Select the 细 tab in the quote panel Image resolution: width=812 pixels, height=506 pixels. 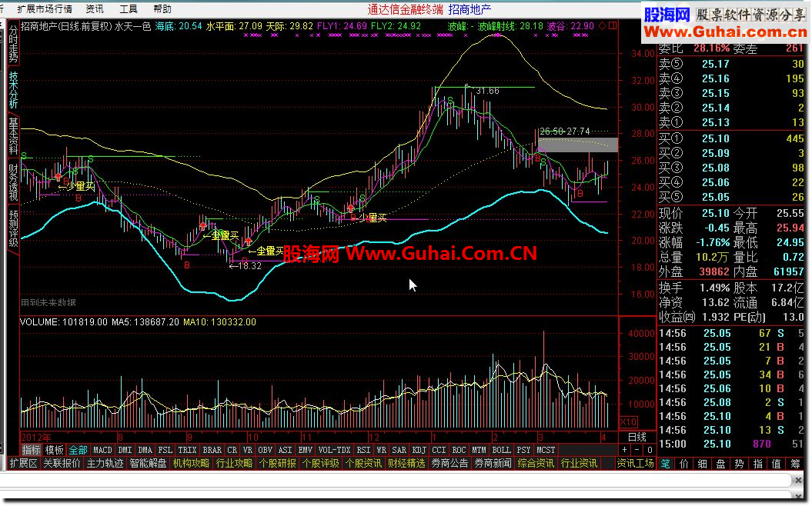pos(702,464)
